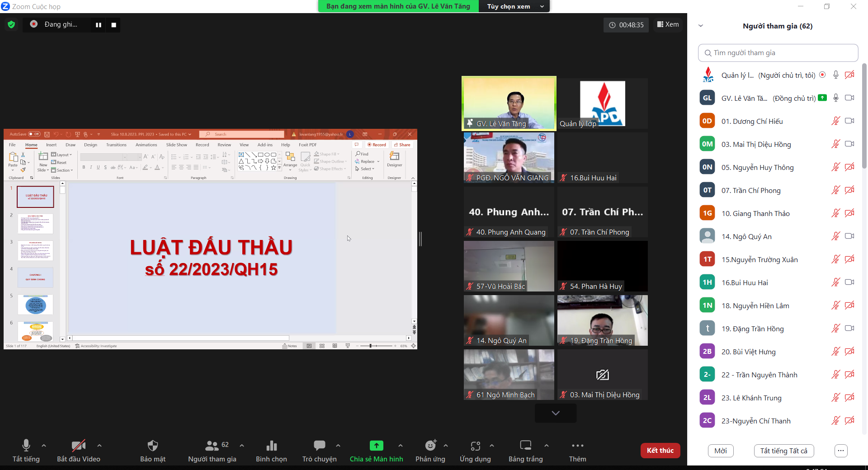Click Chia sẻ Màn hình share icon
The image size is (868, 470).
click(376, 446)
